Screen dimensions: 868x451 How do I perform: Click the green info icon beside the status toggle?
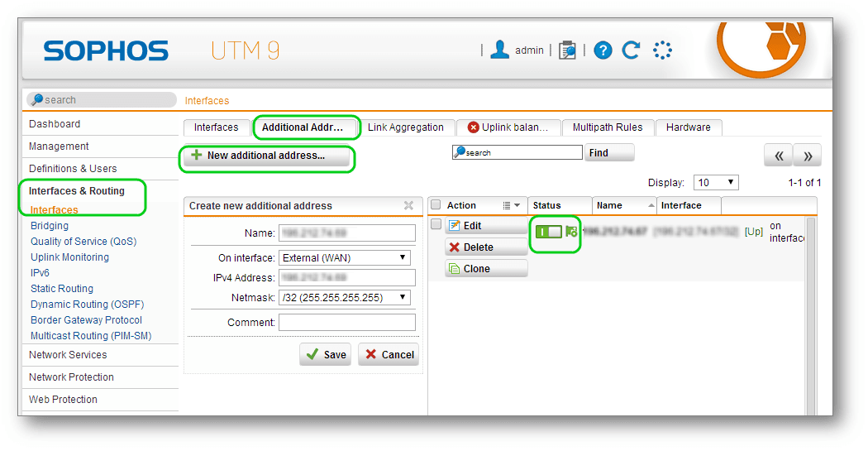(x=571, y=232)
